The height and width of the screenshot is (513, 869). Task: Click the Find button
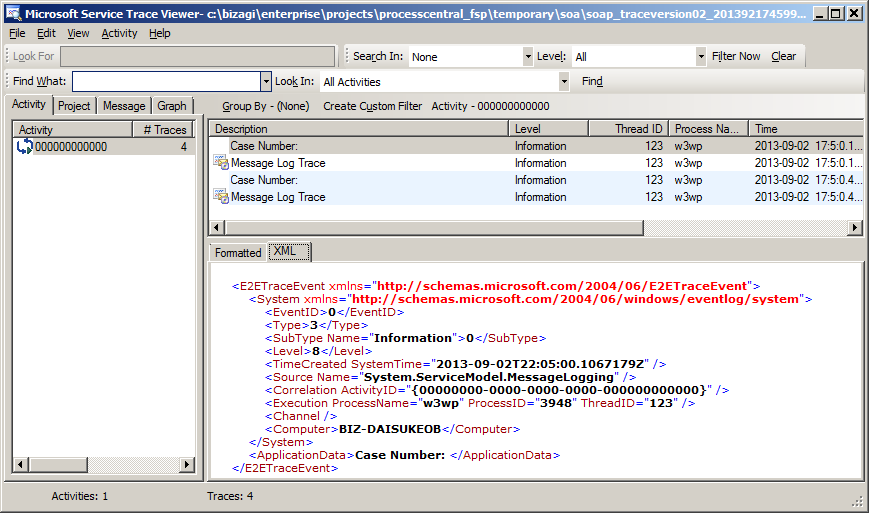[592, 81]
